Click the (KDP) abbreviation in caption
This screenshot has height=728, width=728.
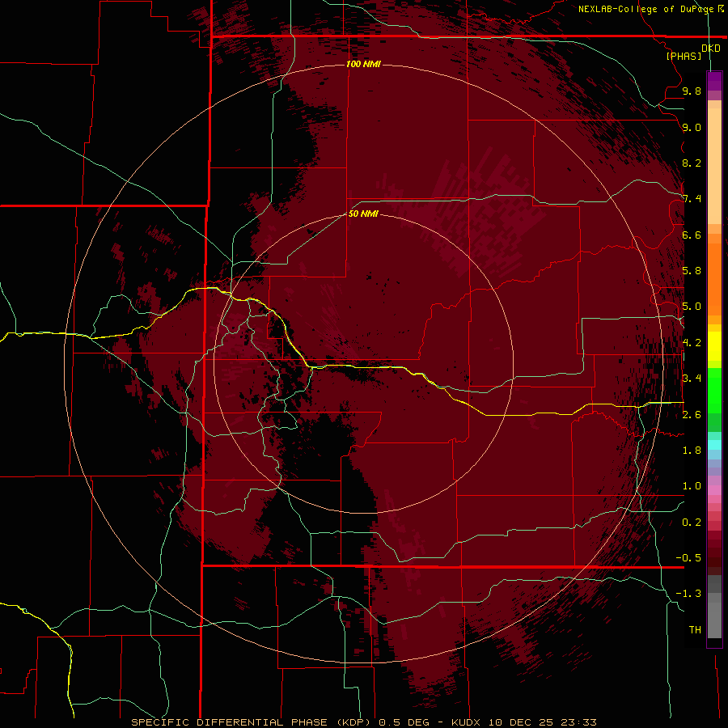[x=353, y=722]
